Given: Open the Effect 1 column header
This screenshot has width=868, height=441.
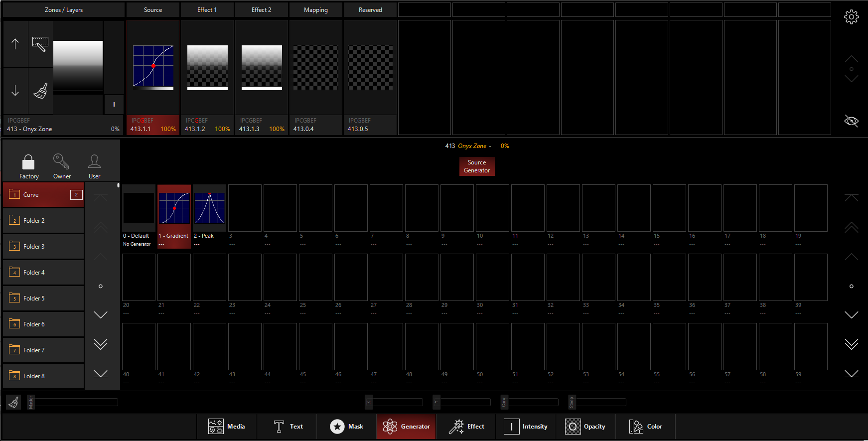Looking at the screenshot, I should coord(207,10).
